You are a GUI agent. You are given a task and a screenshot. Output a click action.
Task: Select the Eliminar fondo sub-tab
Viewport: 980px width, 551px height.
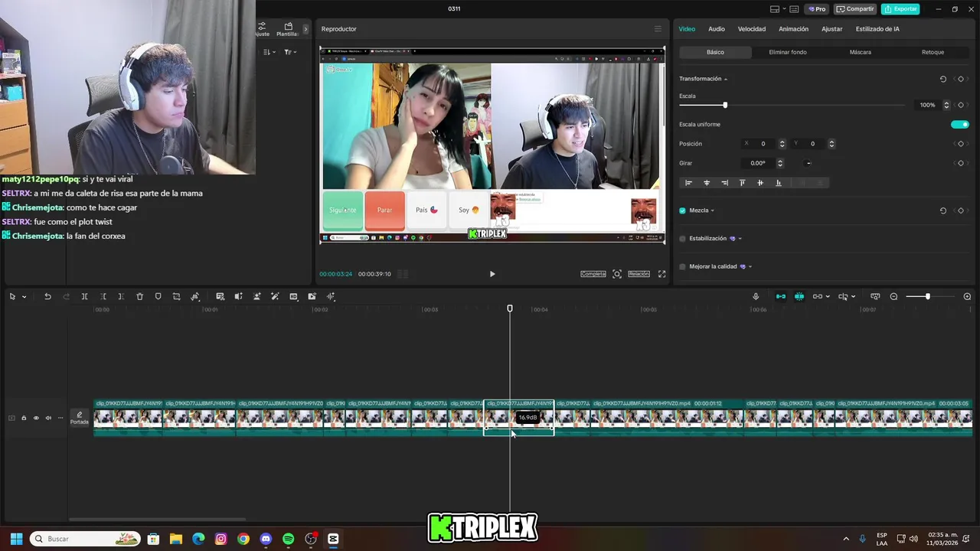click(x=788, y=52)
